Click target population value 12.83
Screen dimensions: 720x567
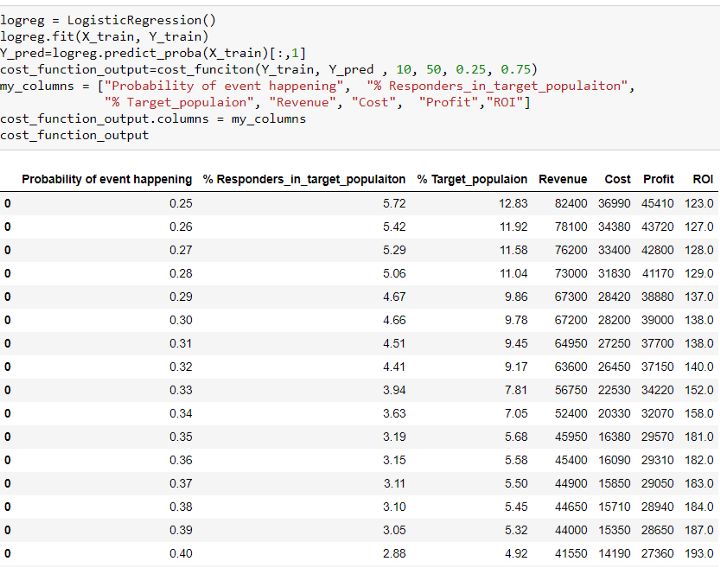click(x=513, y=203)
